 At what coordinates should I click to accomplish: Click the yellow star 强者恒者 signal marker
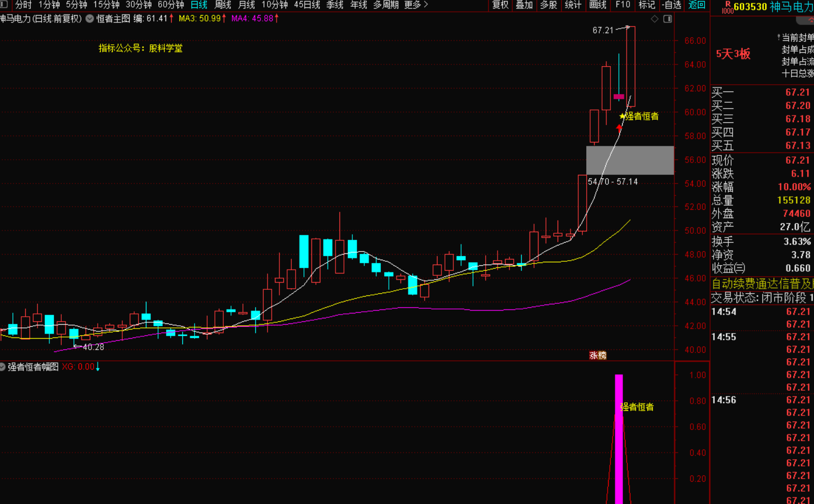tap(622, 117)
